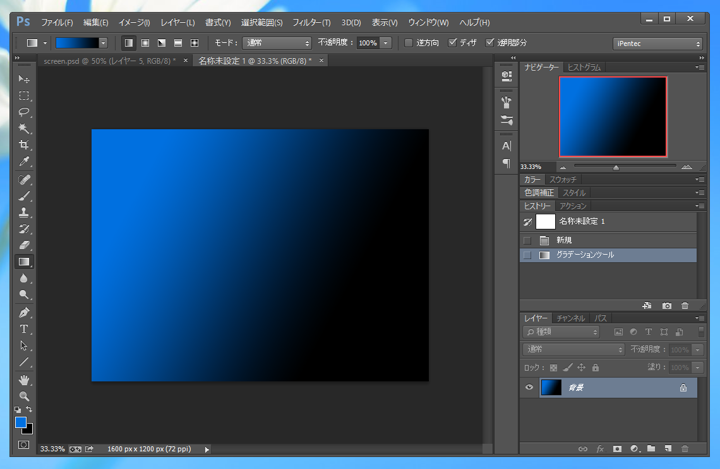Viewport: 720px width, 469px height.
Task: Select the History Brush tool
Action: (x=24, y=229)
